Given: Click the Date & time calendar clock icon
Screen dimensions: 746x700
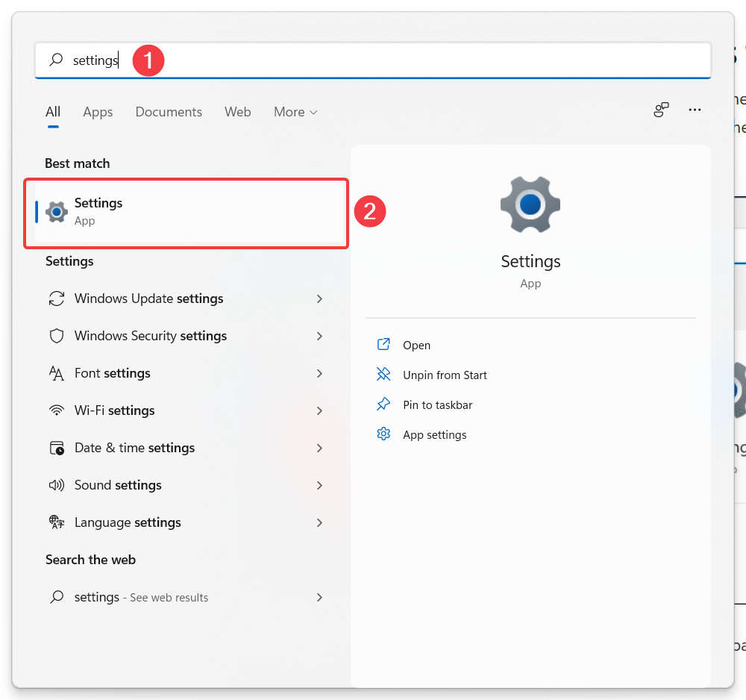Looking at the screenshot, I should [x=57, y=449].
